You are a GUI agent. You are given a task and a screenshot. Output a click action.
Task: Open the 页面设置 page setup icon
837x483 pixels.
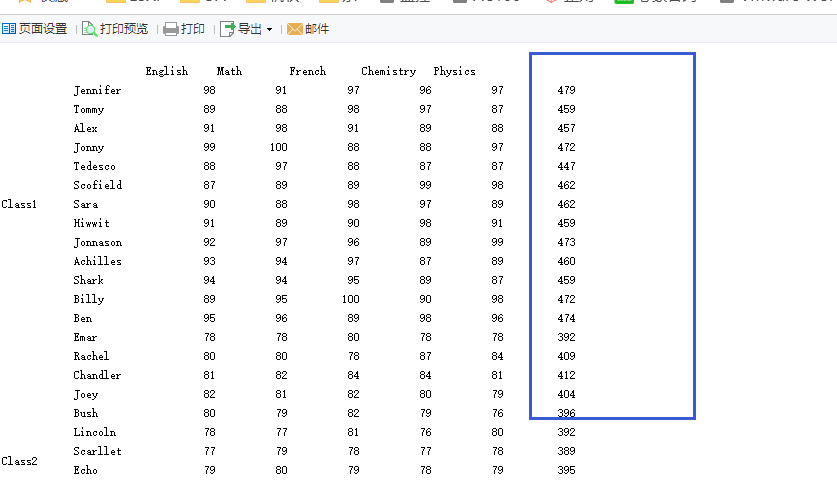9,29
